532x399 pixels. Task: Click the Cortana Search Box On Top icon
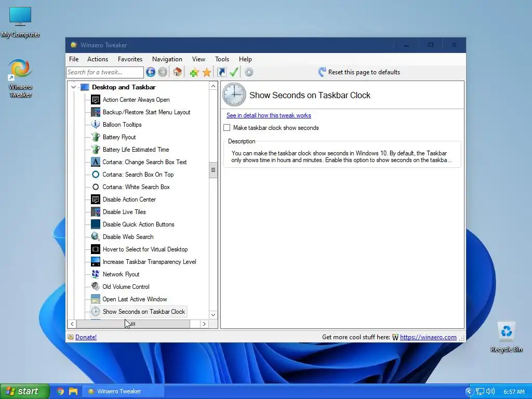pyautogui.click(x=96, y=175)
